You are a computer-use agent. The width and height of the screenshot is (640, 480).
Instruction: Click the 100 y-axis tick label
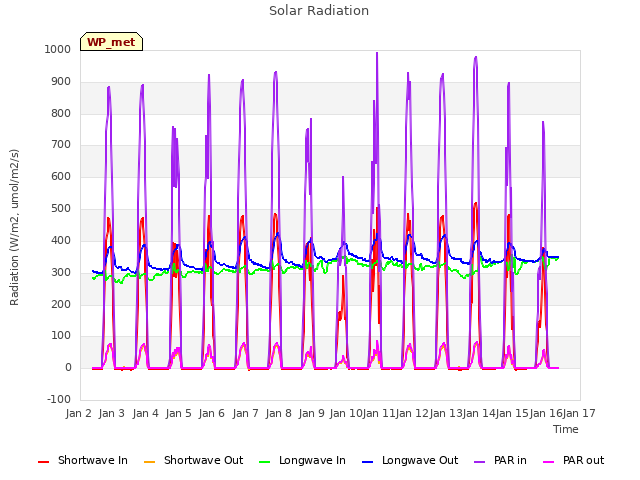click(61, 336)
